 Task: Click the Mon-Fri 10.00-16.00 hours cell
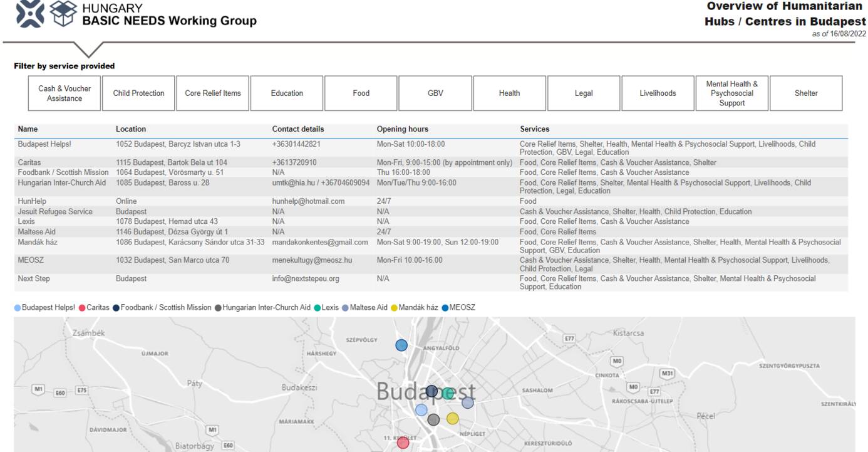[x=410, y=260]
